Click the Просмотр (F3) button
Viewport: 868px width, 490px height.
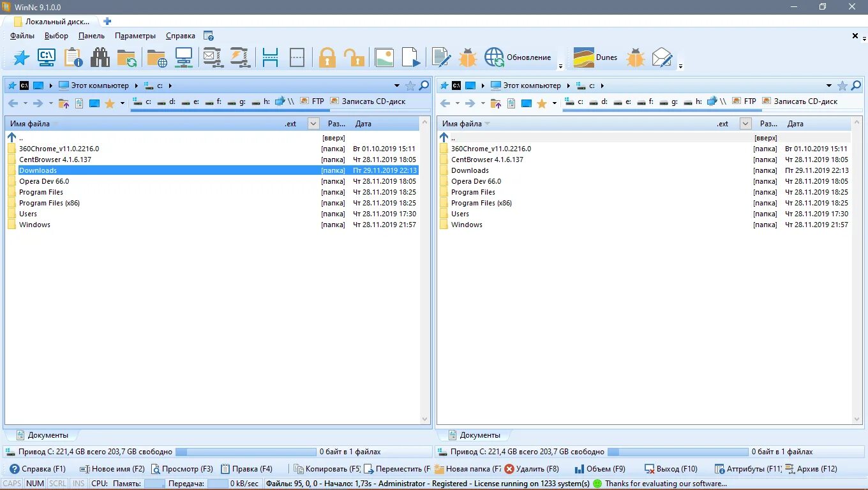point(182,469)
